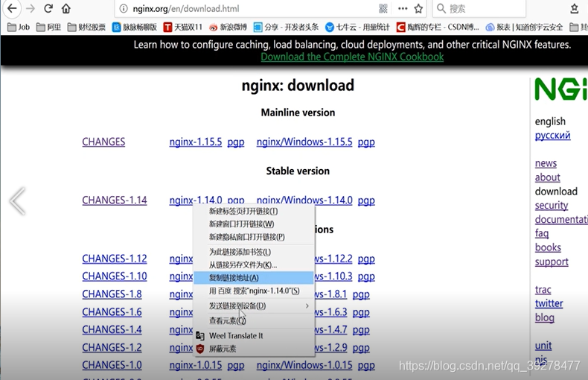Image resolution: width=588 pixels, height=380 pixels.
Task: Select 查看元素(Q) menu item
Action: (254, 320)
